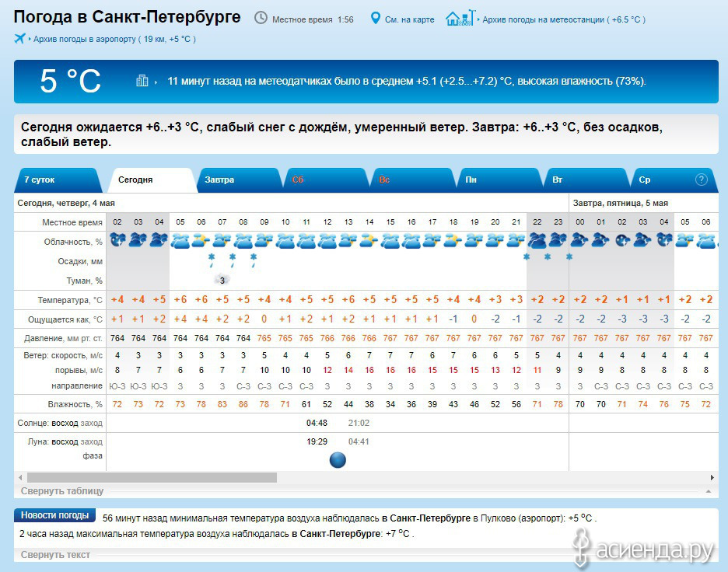Image resolution: width=728 pixels, height=572 pixels.
Task: Click the scrollbar left arrow
Action: click(20, 477)
